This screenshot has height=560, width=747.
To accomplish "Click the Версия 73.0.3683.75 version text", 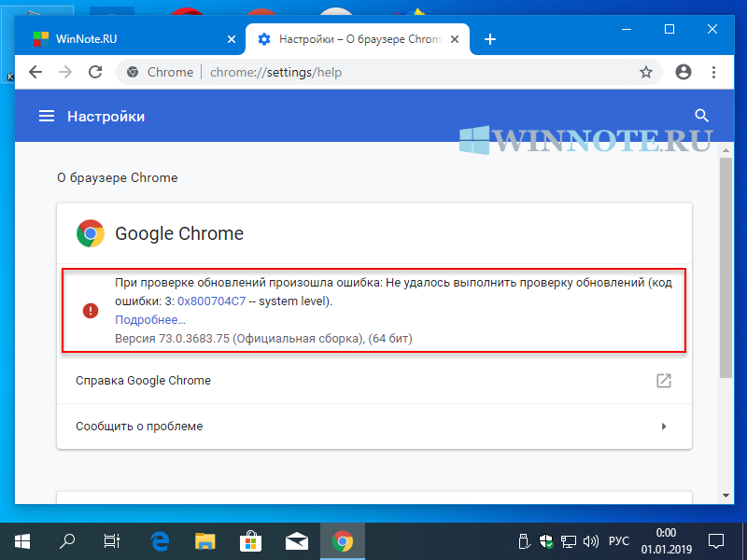I will click(263, 339).
